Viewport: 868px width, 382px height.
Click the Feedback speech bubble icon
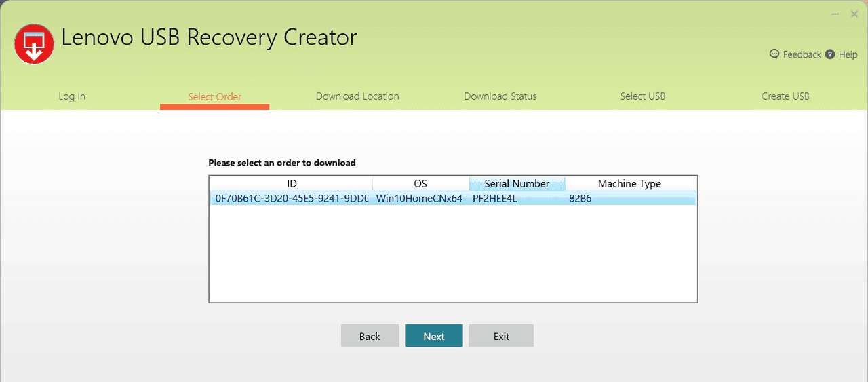click(774, 54)
